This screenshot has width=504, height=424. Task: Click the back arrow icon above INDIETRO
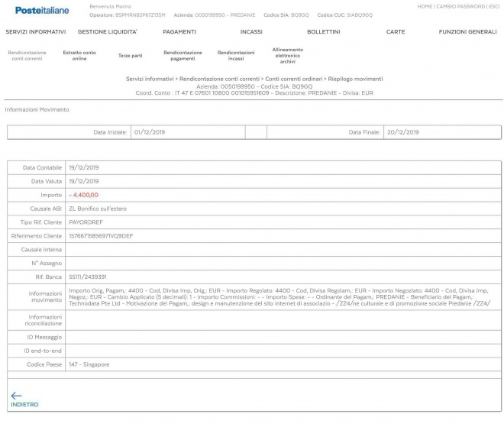click(16, 395)
